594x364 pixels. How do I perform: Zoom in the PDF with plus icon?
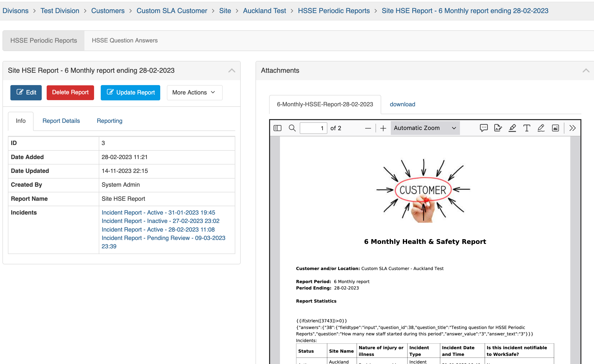383,128
